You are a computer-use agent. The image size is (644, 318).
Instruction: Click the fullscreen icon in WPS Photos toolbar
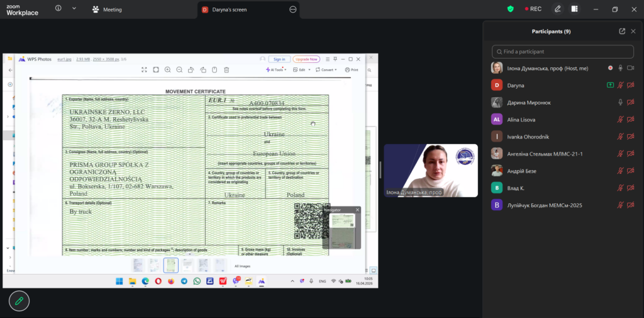tap(144, 70)
